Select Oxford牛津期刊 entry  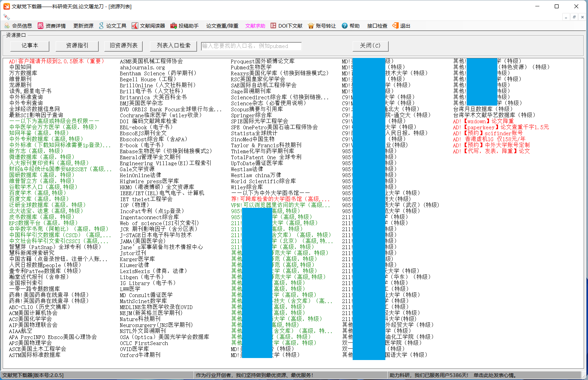140,355
